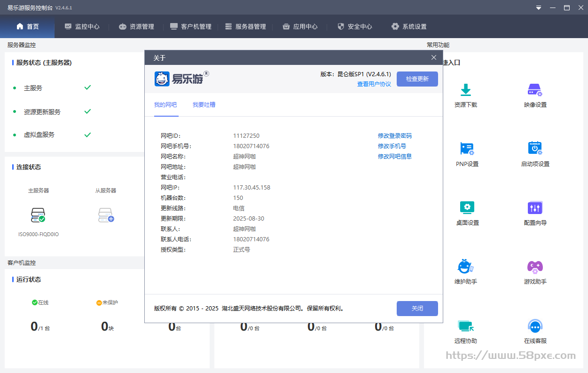The image size is (588, 373).
Task: Open the 资源下载 download icon
Action: point(466,90)
